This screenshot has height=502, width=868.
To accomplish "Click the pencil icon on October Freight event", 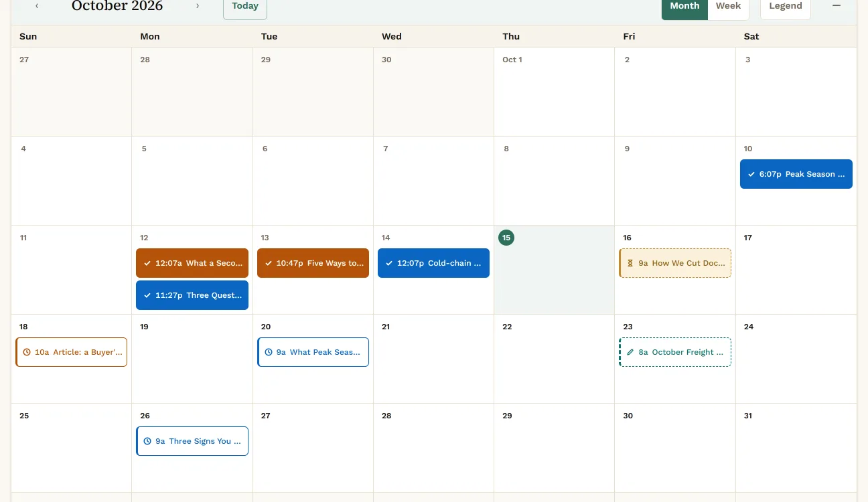I will tap(630, 353).
